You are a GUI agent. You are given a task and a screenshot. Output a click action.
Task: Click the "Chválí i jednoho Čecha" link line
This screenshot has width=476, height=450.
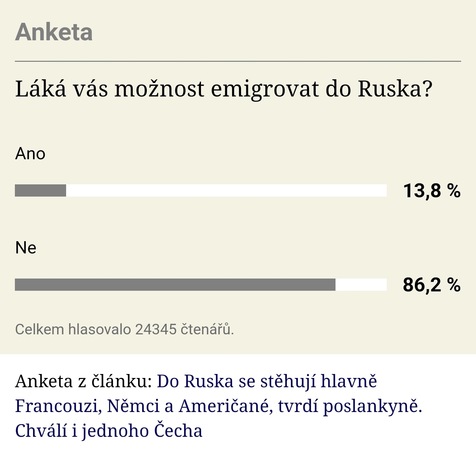109,431
